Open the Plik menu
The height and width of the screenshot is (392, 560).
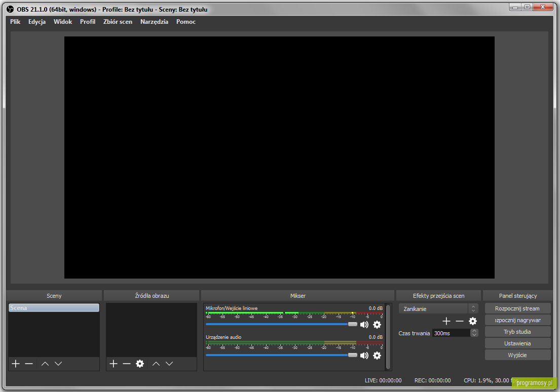pyautogui.click(x=15, y=22)
